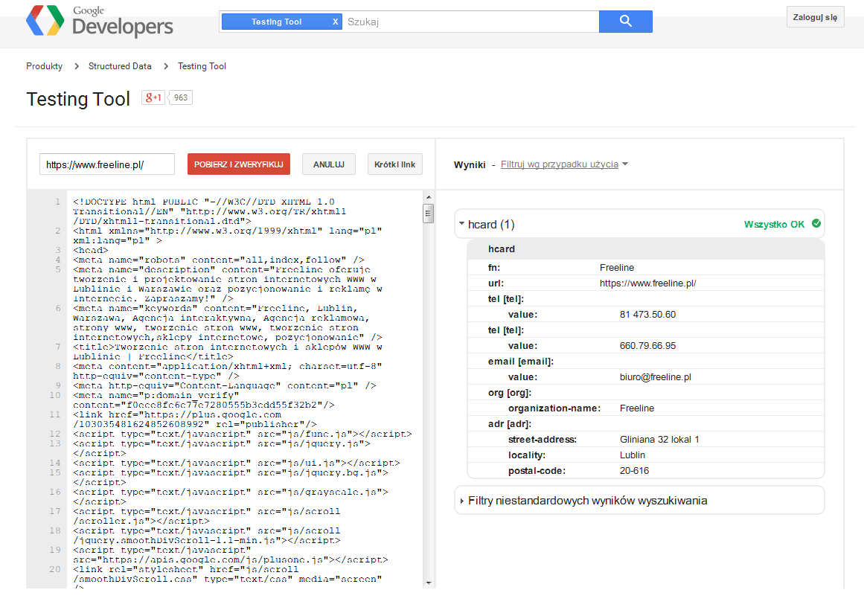
Task: Click the ANULUJ button
Action: (329, 164)
